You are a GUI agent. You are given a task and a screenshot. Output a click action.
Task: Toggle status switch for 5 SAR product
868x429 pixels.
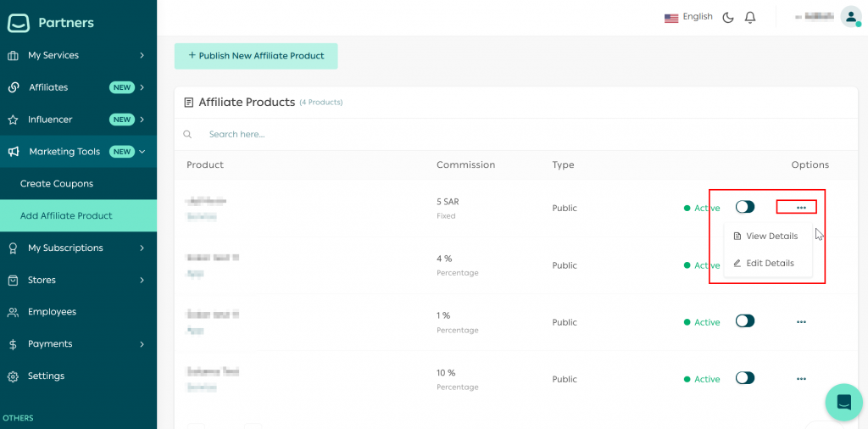[744, 207]
